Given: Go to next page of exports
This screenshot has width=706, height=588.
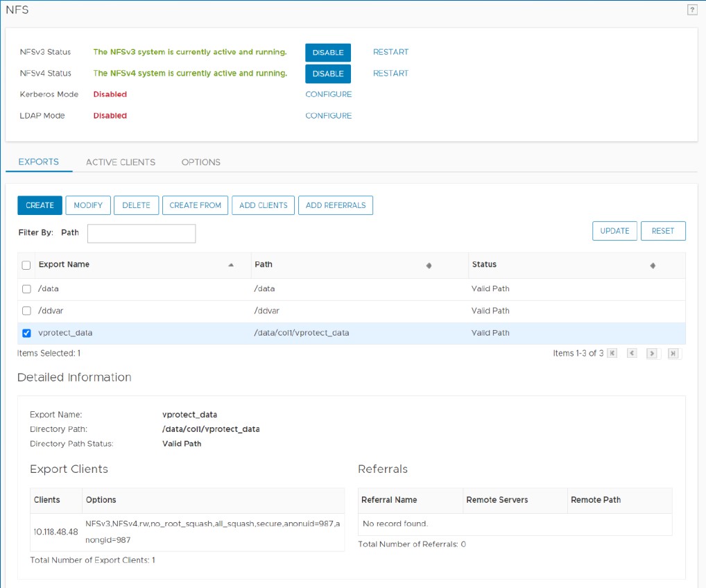Looking at the screenshot, I should 652,354.
